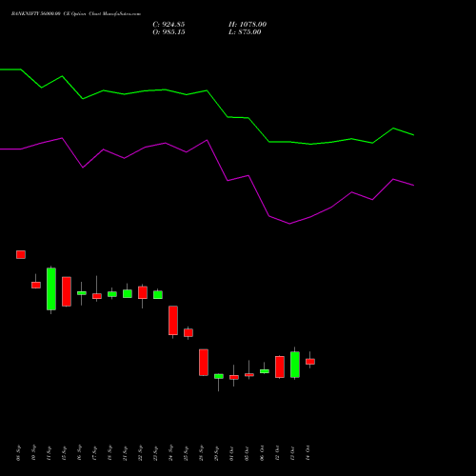
Task: Click the long red candle above 24 Sep
Action: click(173, 320)
